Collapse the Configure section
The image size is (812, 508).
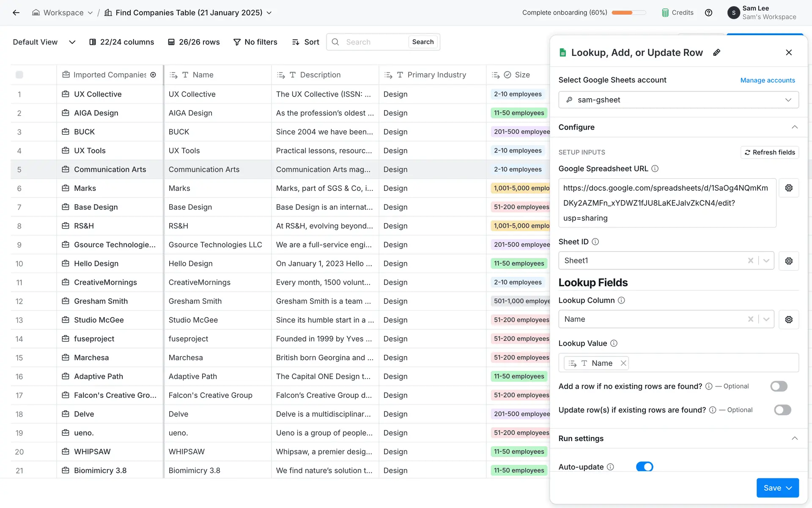pos(794,127)
